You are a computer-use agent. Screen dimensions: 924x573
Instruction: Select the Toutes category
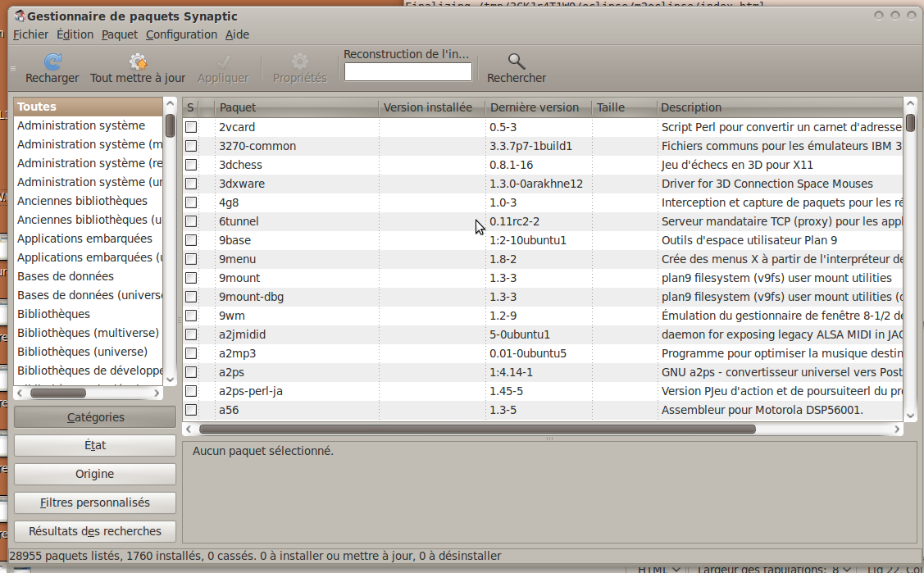click(x=89, y=107)
